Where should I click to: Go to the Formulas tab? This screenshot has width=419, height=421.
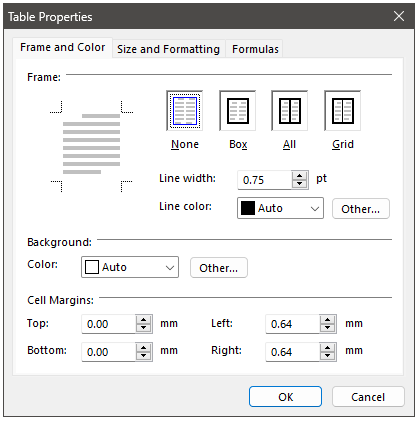pyautogui.click(x=255, y=49)
